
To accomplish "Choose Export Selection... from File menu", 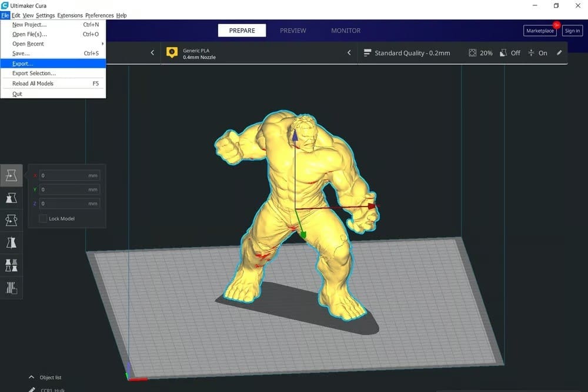I will [54, 73].
